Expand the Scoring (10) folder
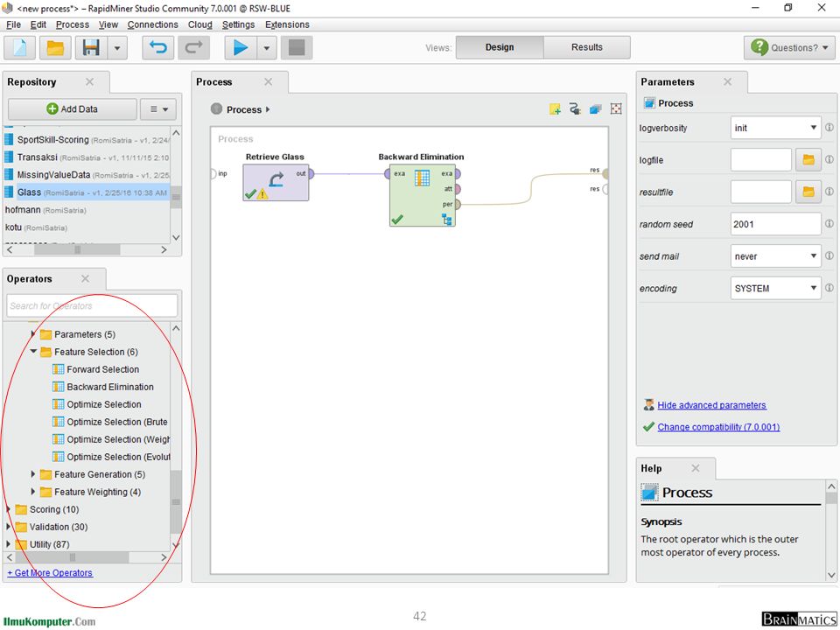Screen dimensions: 840x630 8,509
